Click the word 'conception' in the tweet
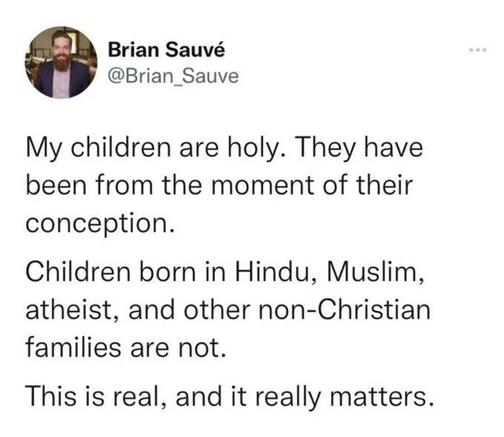 coord(98,222)
